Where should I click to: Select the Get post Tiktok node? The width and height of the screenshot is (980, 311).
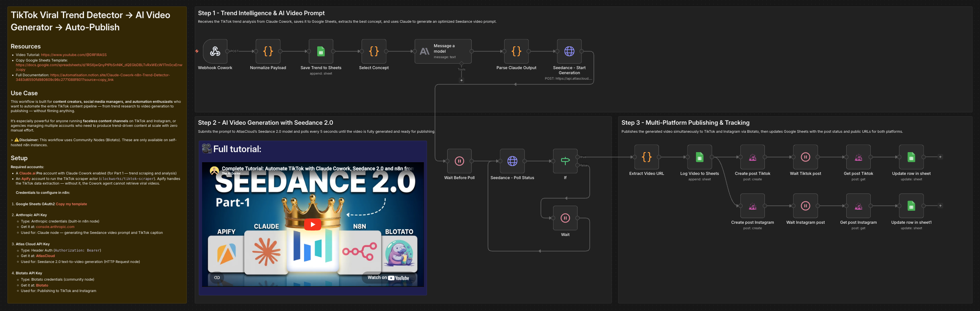[859, 157]
